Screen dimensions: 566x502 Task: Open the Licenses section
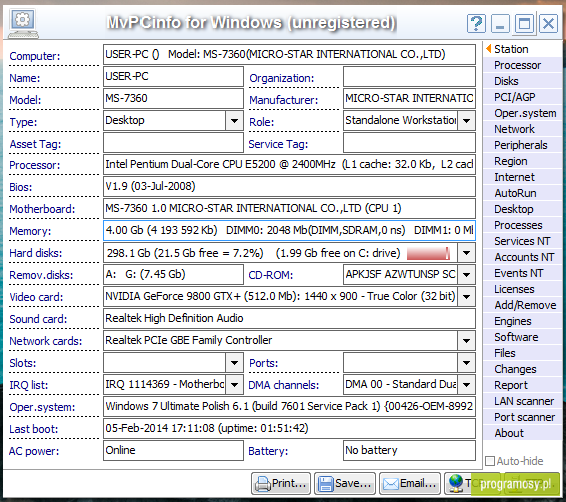point(522,289)
